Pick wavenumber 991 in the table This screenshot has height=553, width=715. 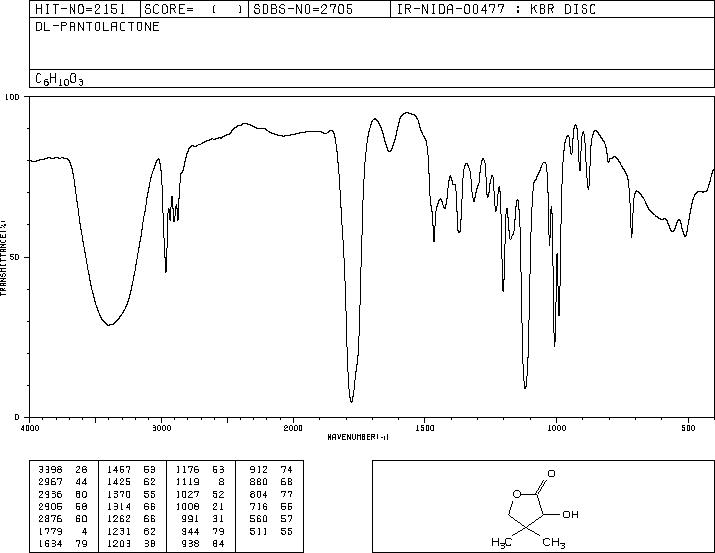click(190, 519)
